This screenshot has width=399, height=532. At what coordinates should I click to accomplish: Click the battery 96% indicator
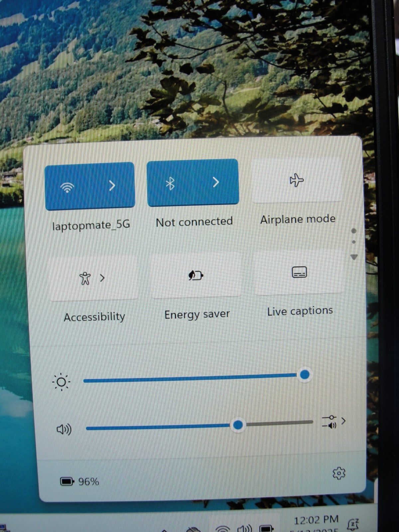pyautogui.click(x=80, y=481)
